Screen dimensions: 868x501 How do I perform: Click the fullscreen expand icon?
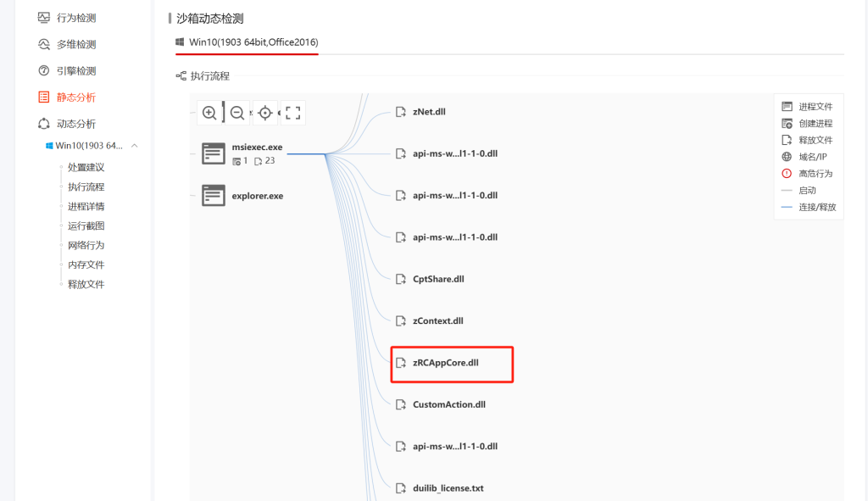(293, 113)
